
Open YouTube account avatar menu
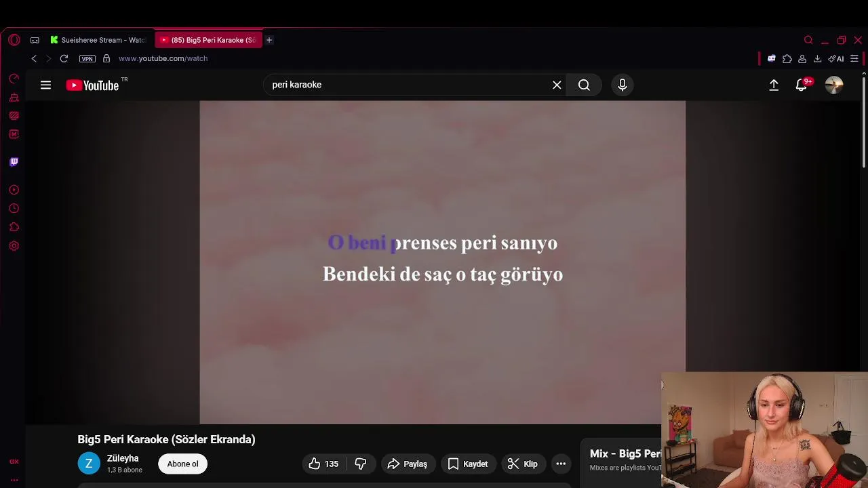tap(834, 85)
